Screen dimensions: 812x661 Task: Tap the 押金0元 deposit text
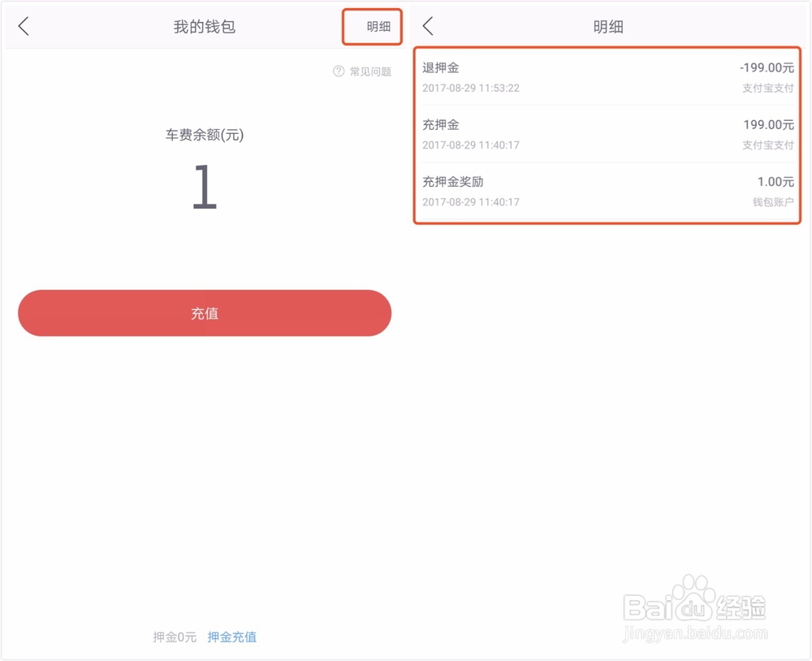pos(173,637)
